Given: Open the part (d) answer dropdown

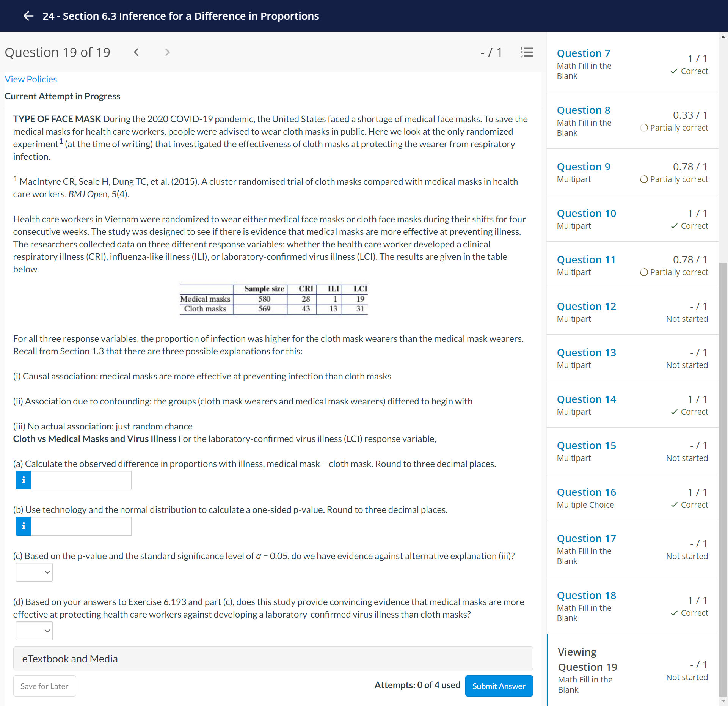Looking at the screenshot, I should pos(34,631).
